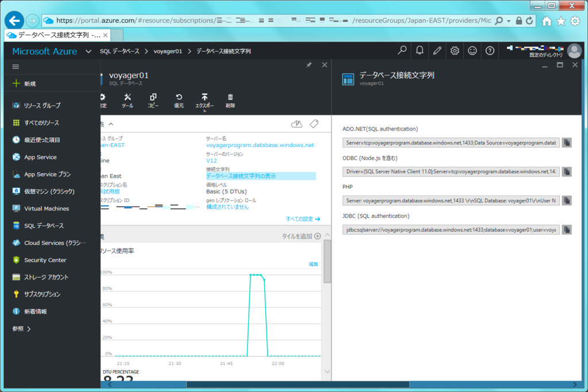The image size is (588, 392).
Task: Click the smiley feedback icon
Action: pos(472,51)
